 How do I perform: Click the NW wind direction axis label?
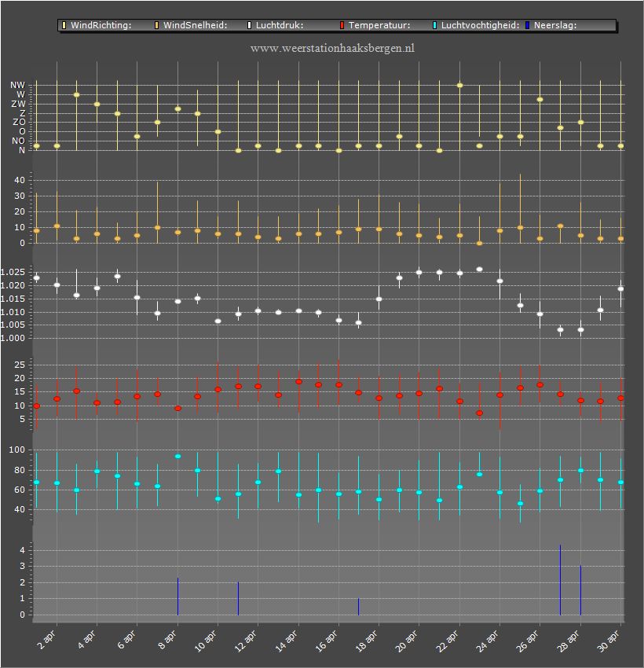pyautogui.click(x=18, y=85)
